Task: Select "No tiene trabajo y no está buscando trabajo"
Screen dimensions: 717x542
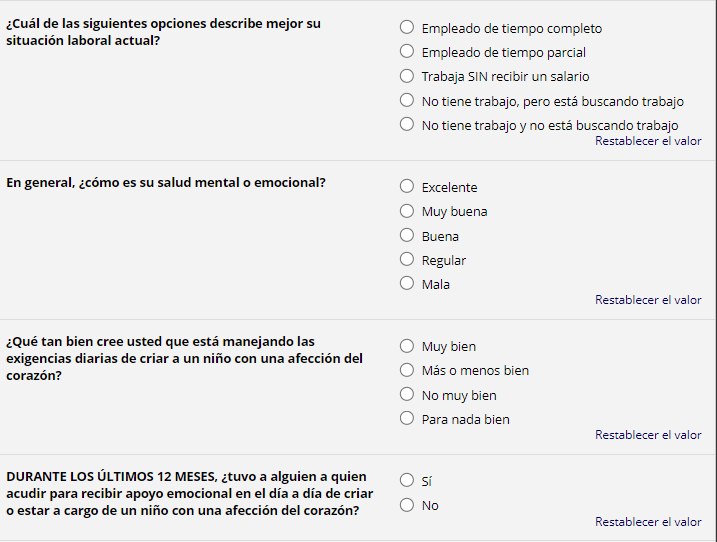Action: 406,125
